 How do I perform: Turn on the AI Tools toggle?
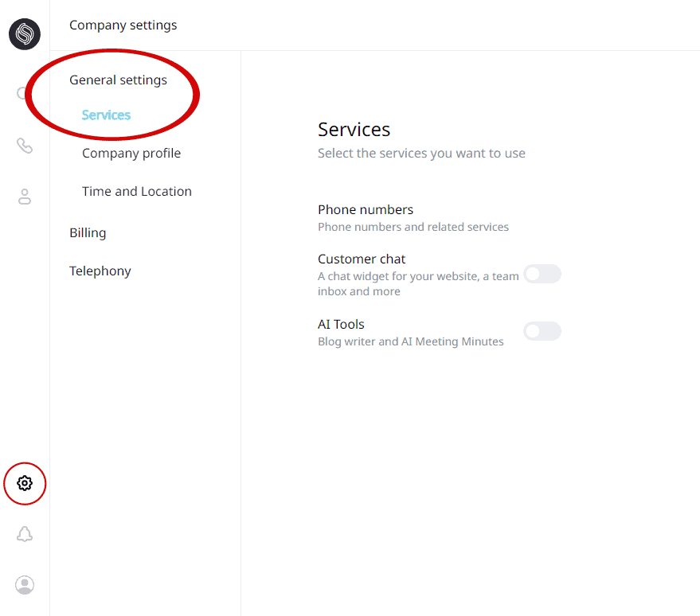pos(542,331)
